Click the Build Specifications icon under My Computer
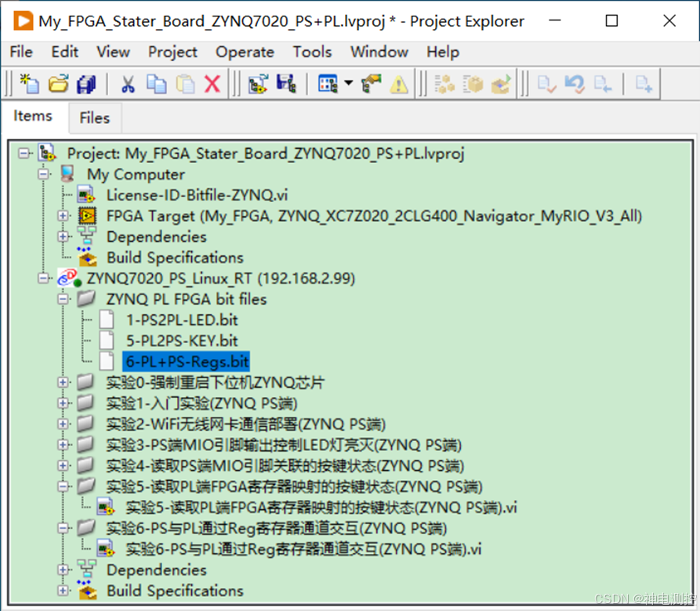 [87, 258]
